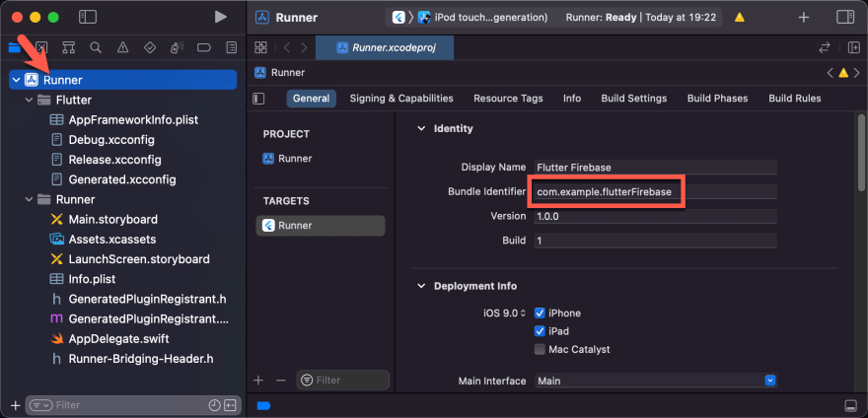
Task: Open Library with plus button
Action: coord(804,17)
